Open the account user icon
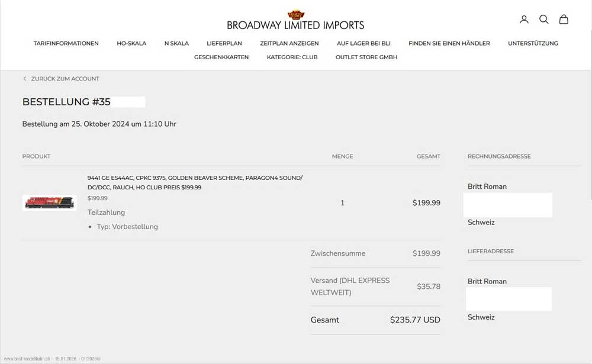The image size is (592, 364). [524, 20]
